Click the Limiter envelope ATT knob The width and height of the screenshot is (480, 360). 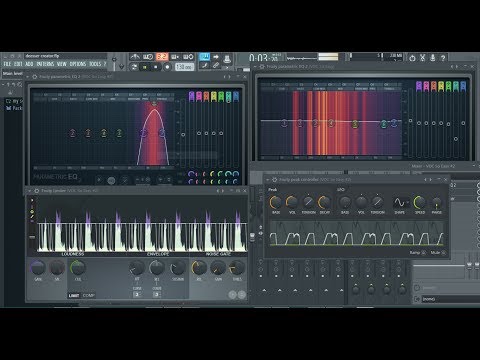137,268
